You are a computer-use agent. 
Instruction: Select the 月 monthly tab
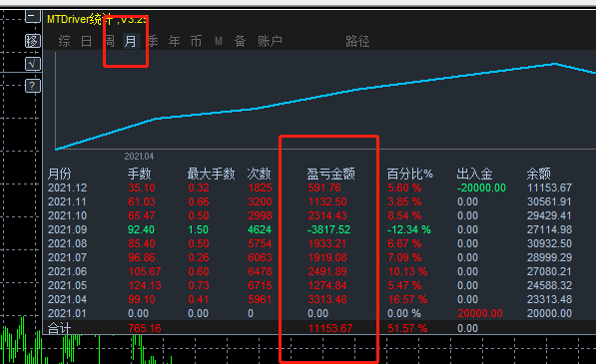click(x=131, y=41)
